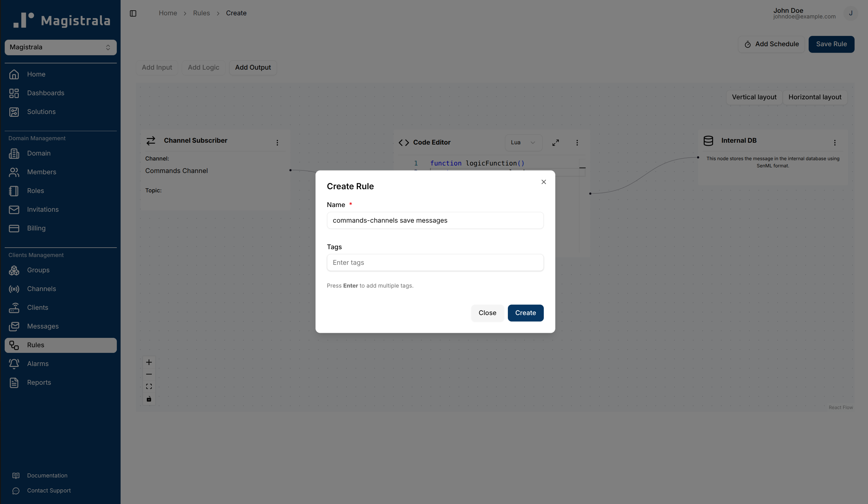
Task: Zoom out the flow canvas
Action: [149, 374]
